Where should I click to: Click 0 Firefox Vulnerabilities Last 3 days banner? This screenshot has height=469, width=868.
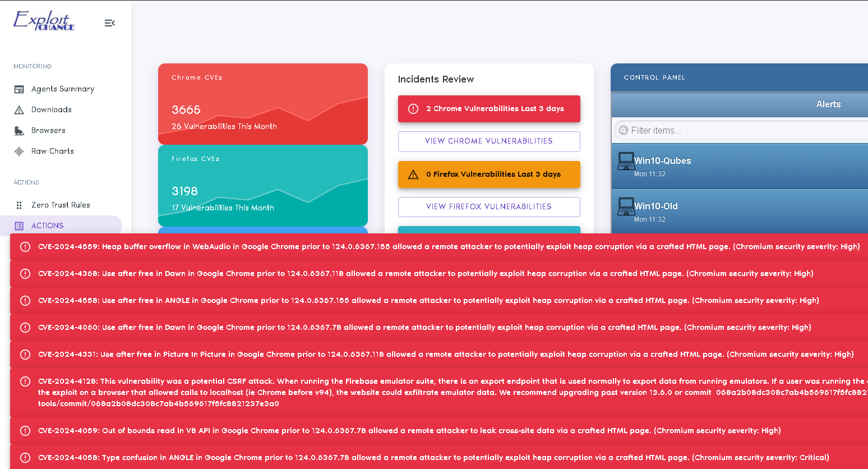(489, 174)
